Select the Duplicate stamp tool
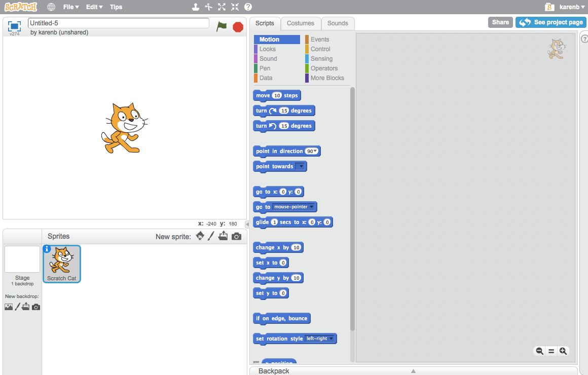 click(x=195, y=7)
